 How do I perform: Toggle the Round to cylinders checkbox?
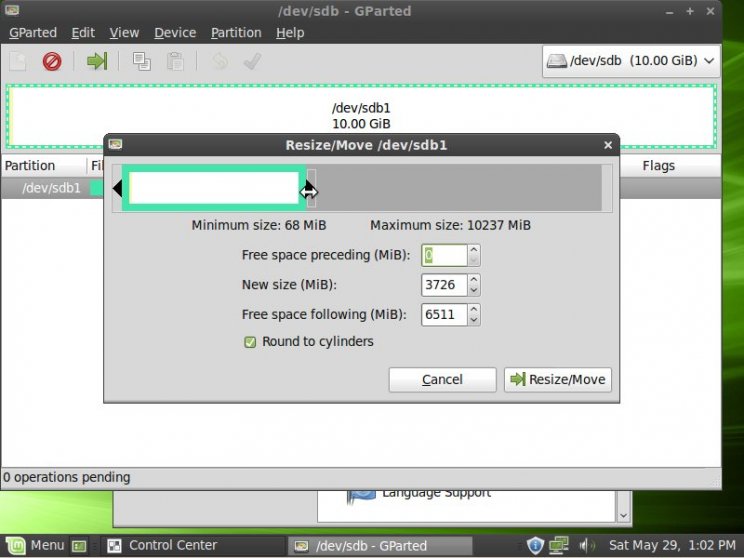point(250,342)
